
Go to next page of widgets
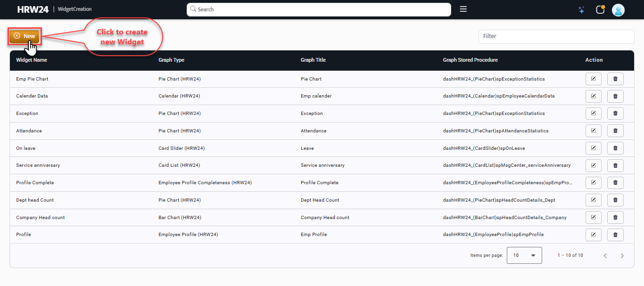click(x=622, y=256)
